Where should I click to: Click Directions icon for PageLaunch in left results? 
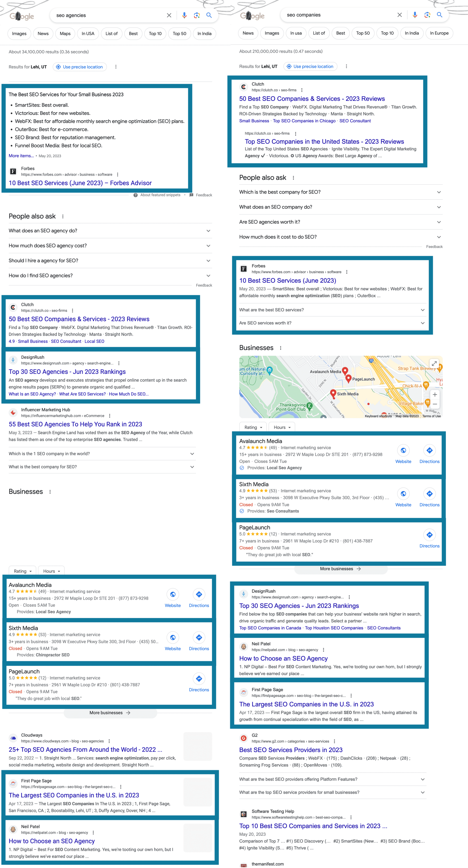199,679
